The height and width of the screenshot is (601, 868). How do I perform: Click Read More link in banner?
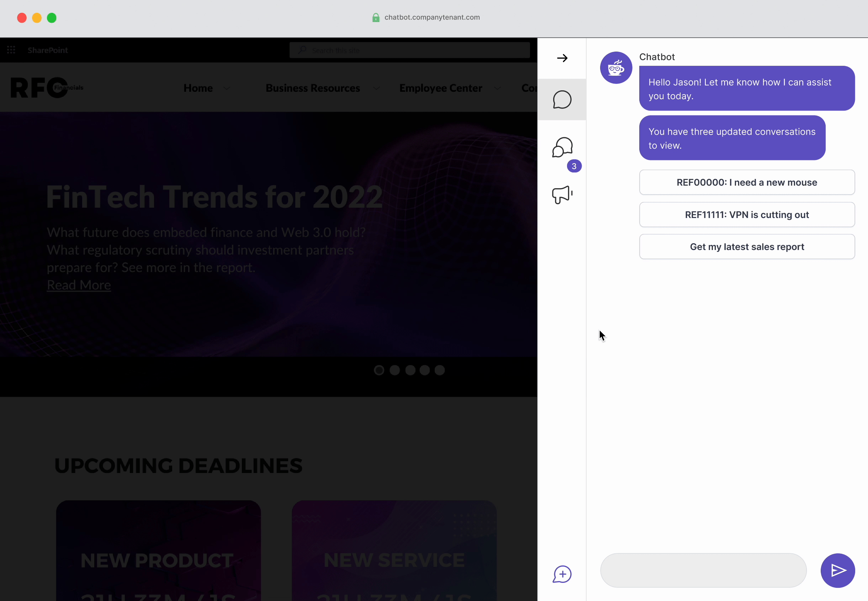[79, 285]
